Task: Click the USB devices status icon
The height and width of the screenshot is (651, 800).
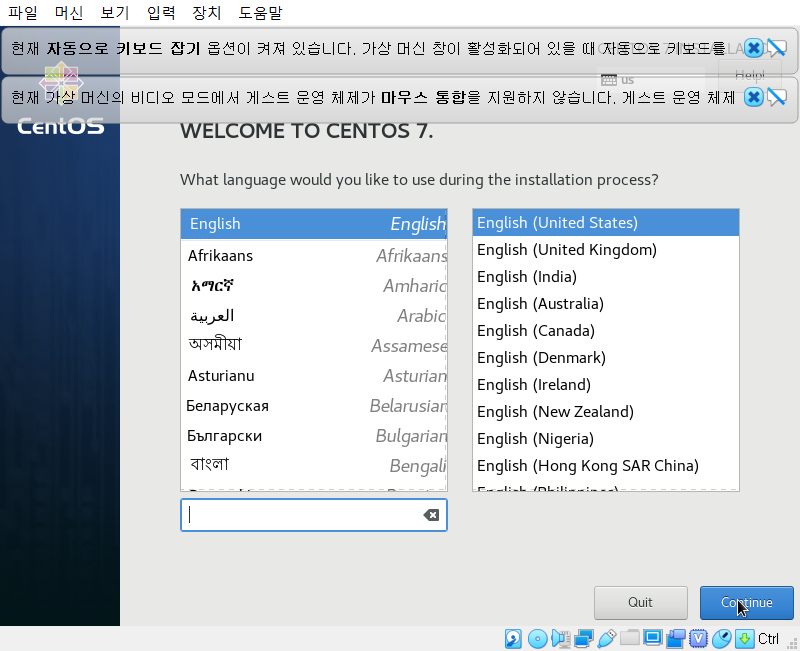Action: [607, 638]
